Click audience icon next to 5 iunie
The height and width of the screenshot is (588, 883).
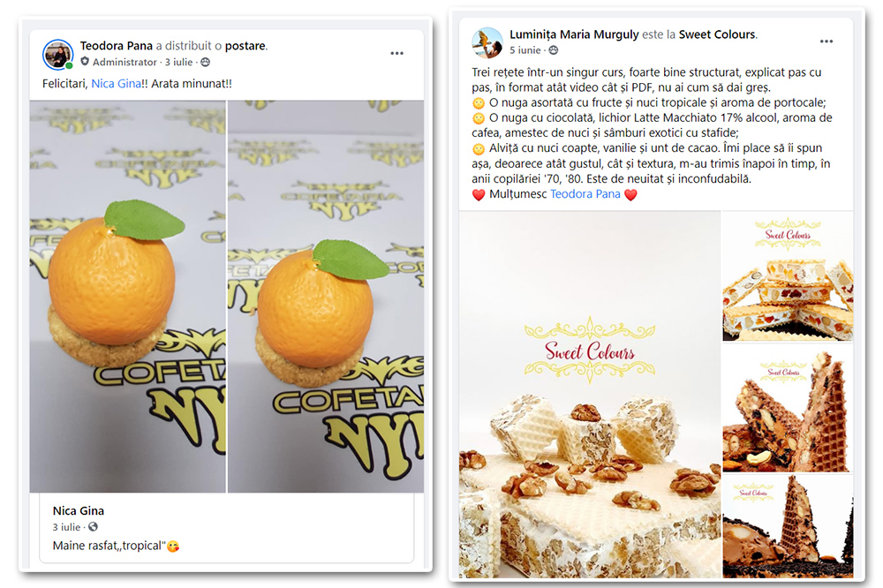(554, 50)
